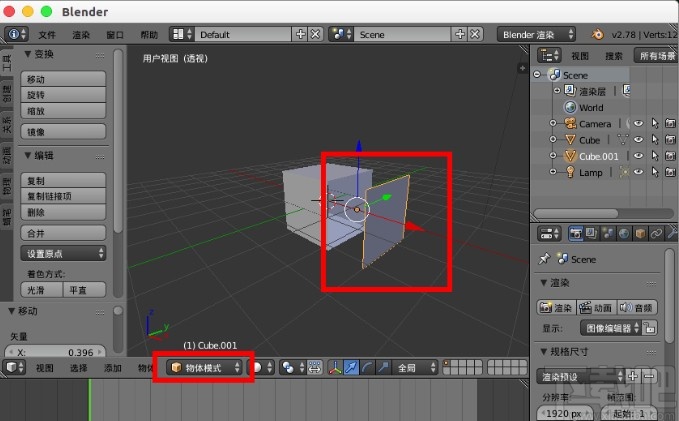
Task: Click the 删除 (Delete) button
Action: pos(63,212)
